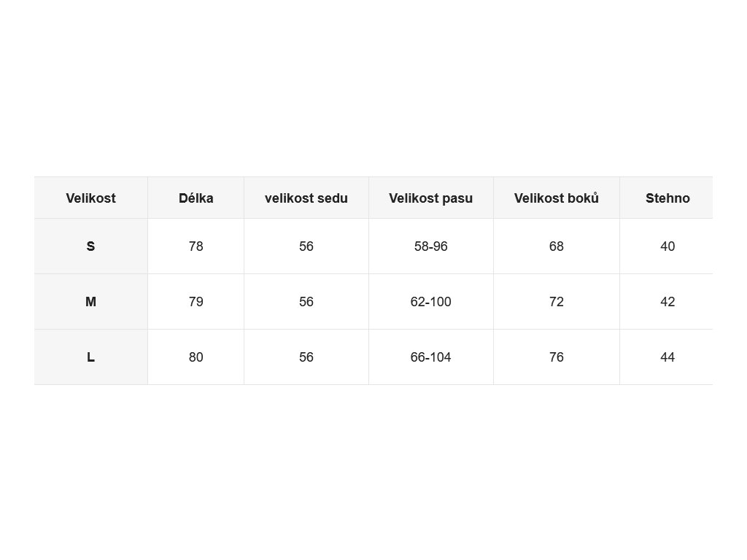Click the length value 80
The height and width of the screenshot is (560, 747).
coord(196,357)
